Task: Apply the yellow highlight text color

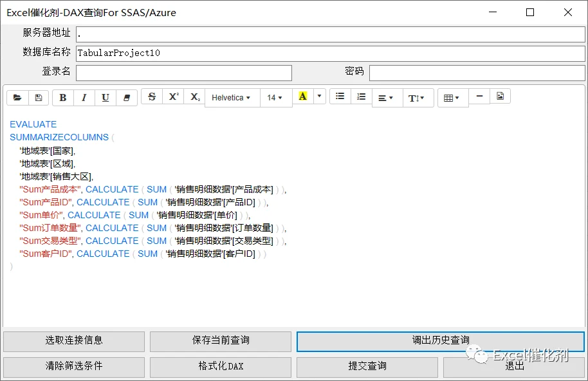Action: [x=302, y=96]
